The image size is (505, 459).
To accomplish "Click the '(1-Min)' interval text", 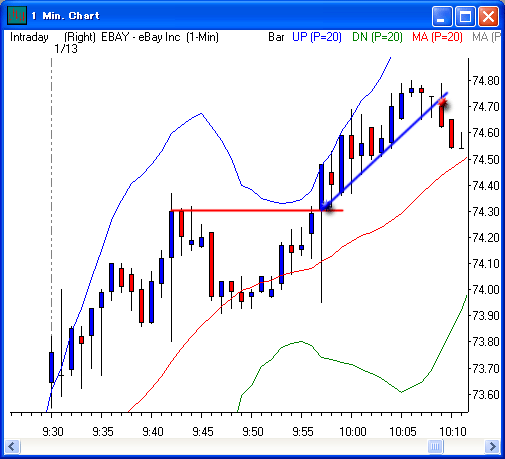I will 202,37.
